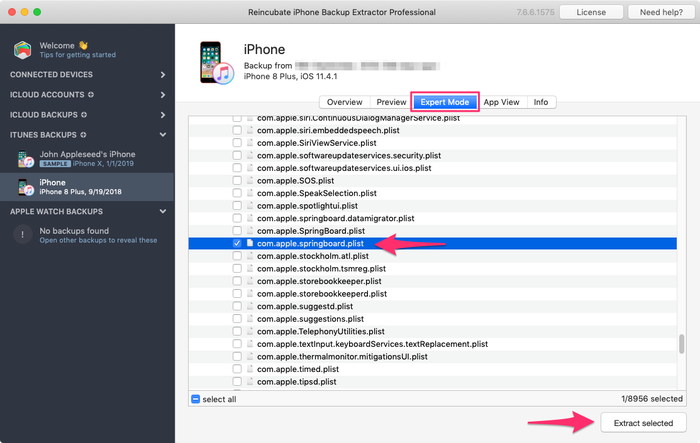Check com.apple.storebookkeeper.plist checkbox
700x443 pixels.
click(237, 281)
